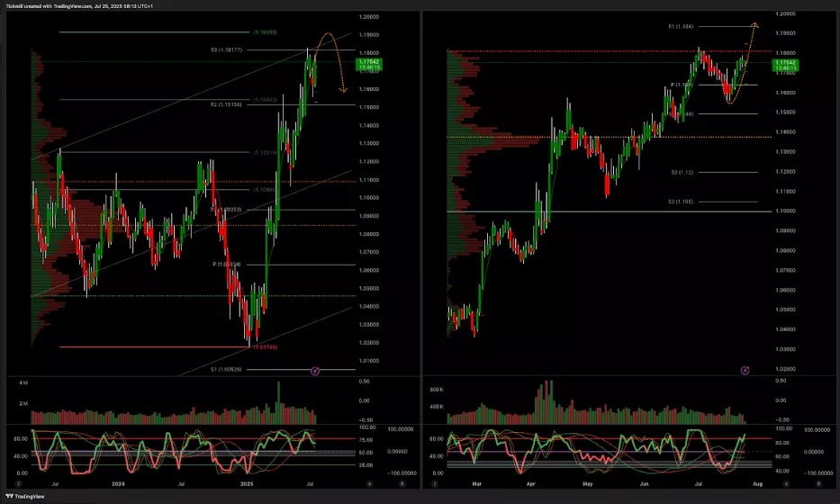Click the TradingView logo at bottom left
This screenshot has width=840, height=504.
pos(27,495)
